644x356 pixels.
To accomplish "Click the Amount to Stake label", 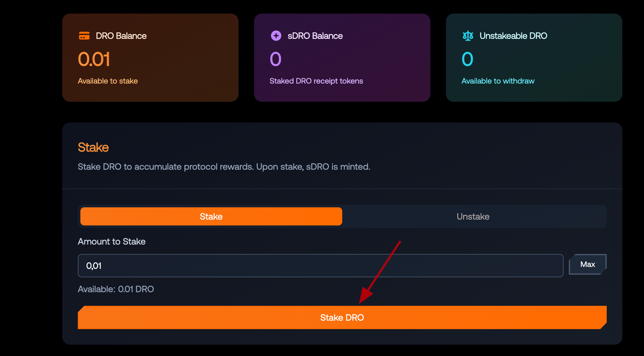I will [x=111, y=242].
